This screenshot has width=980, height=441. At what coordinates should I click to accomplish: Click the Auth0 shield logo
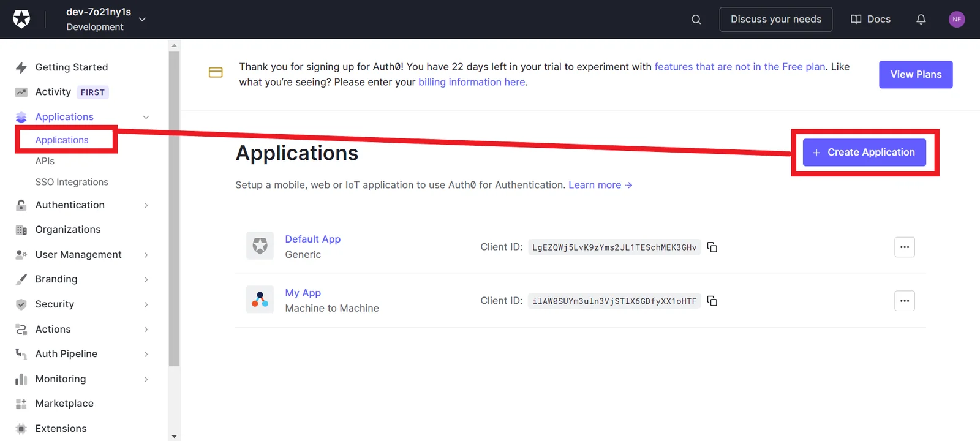coord(21,19)
